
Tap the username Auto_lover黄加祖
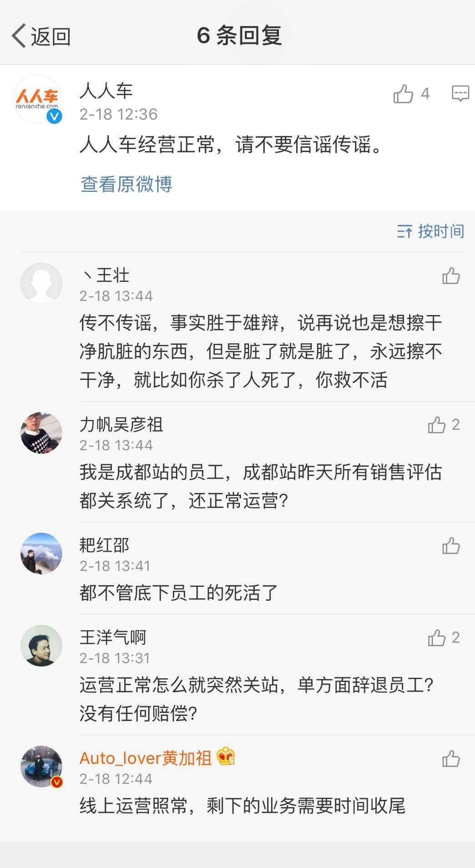point(145,758)
